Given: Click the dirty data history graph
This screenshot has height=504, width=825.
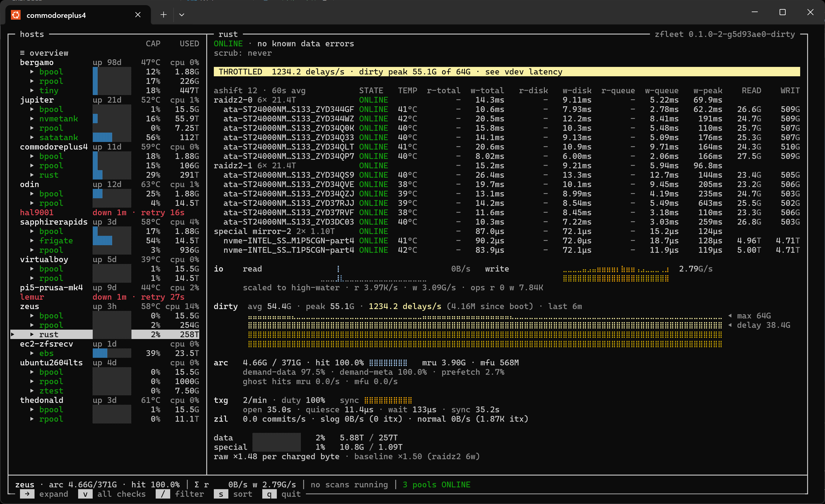Looking at the screenshot, I should click(x=485, y=331).
